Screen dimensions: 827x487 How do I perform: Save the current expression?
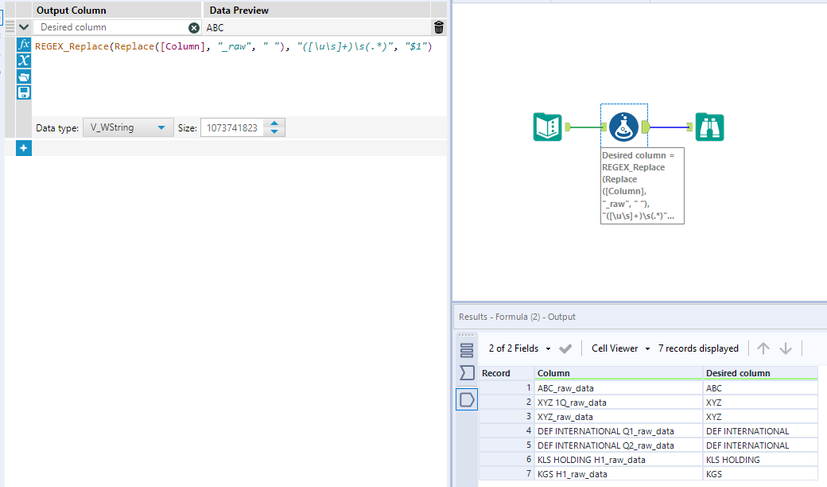24,92
